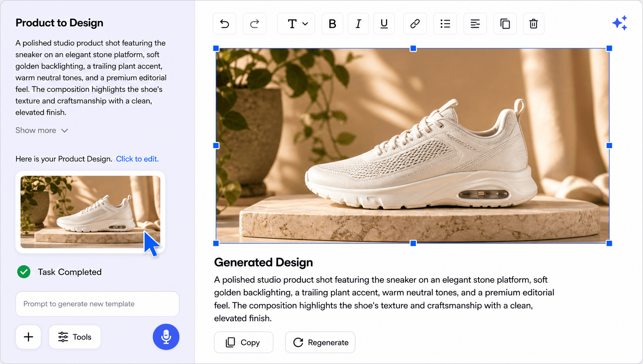Viewport: 643px width, 364px height.
Task: Click the green Task Completed checkmark
Action: click(x=24, y=272)
